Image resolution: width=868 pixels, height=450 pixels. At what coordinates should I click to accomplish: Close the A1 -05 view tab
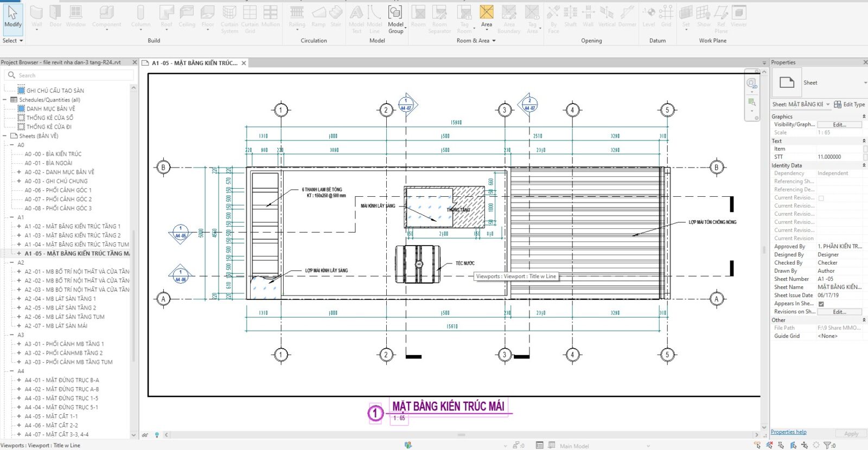coord(244,63)
